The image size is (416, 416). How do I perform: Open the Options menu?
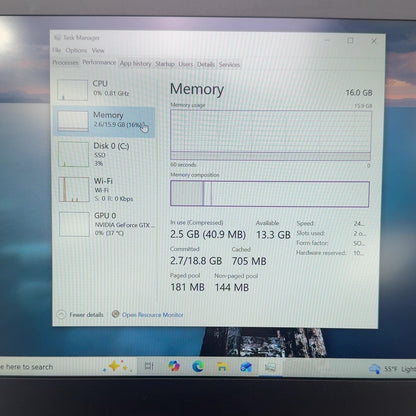pyautogui.click(x=76, y=50)
